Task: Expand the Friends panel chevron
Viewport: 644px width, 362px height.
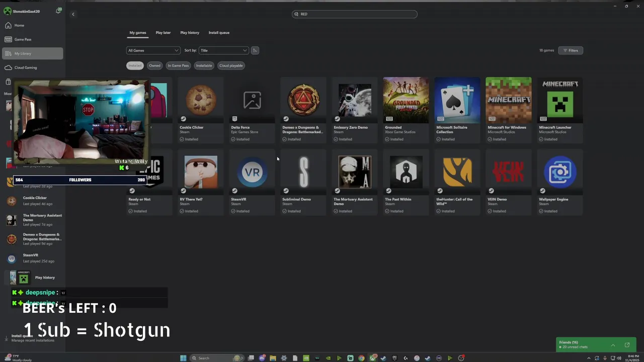Action: point(613,345)
